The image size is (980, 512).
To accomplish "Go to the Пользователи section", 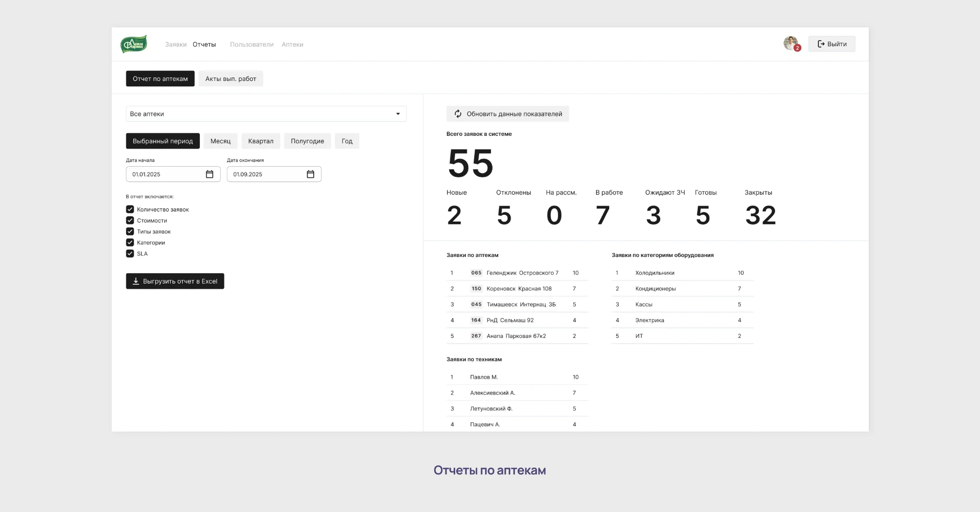I will [x=251, y=45].
